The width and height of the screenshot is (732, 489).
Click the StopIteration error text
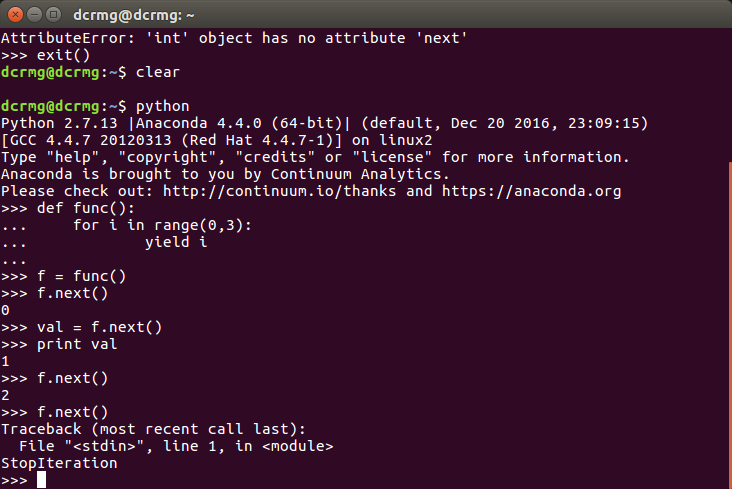click(59, 463)
